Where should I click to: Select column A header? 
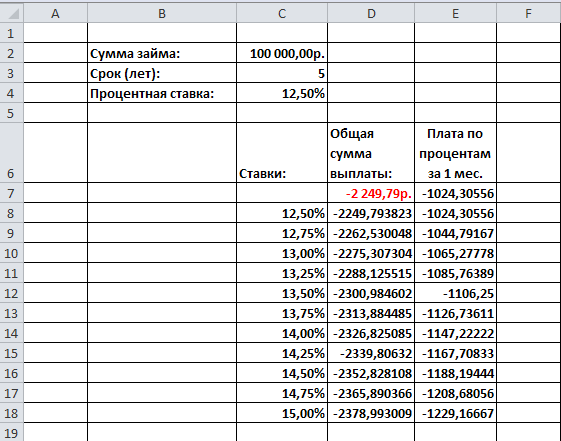point(55,14)
